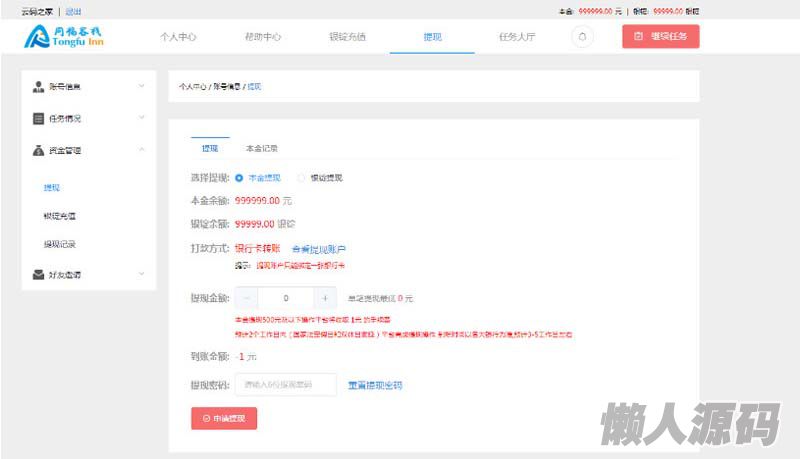
Task: Click the red 申请提现 submit button
Action: (224, 418)
